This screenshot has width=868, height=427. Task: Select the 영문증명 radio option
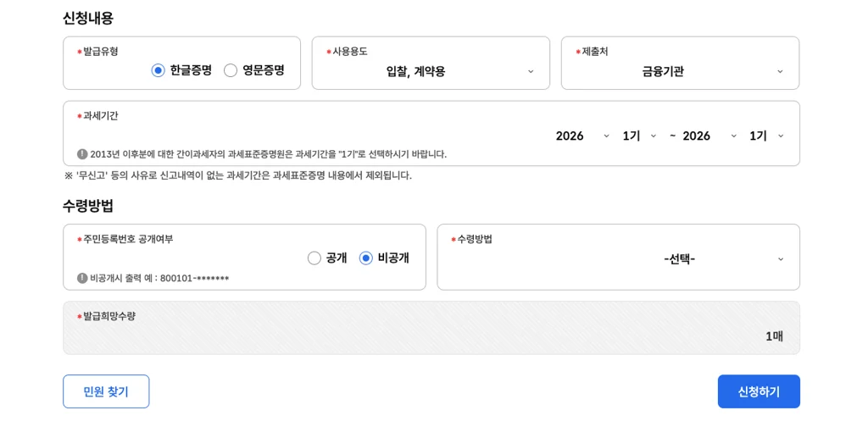(x=231, y=70)
